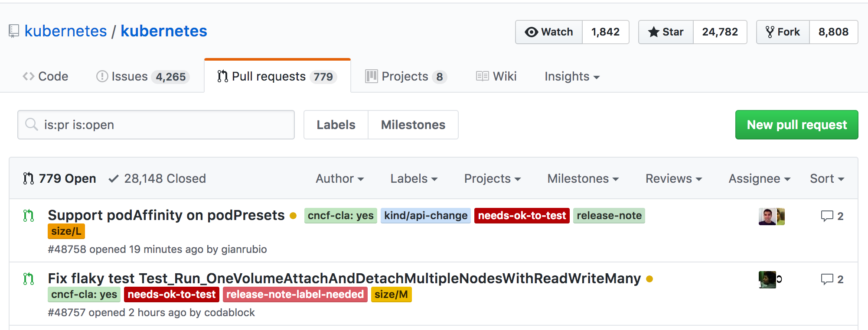The height and width of the screenshot is (330, 868).
Task: Click the Milestones button beside search
Action: pos(413,125)
